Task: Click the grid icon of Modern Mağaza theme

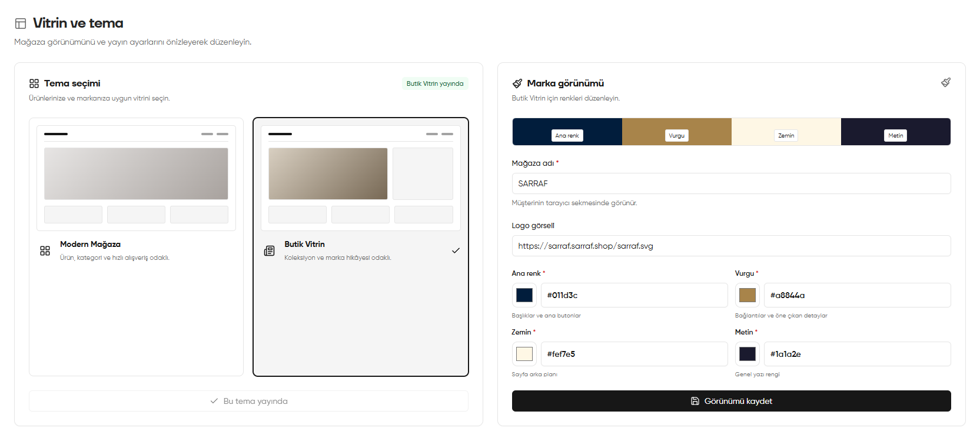Action: point(45,251)
